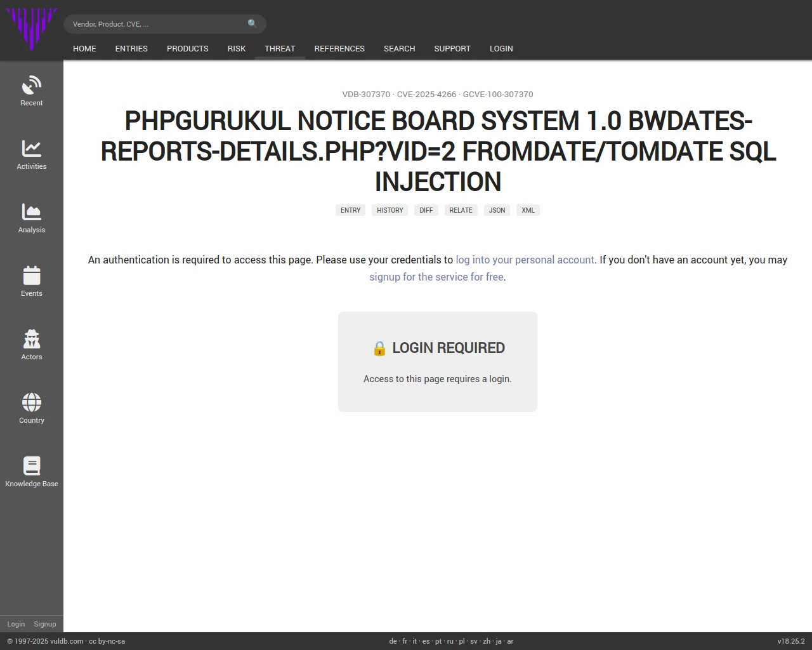Open the PRODUCTS menu item
Image resolution: width=812 pixels, height=650 pixels.
[x=188, y=48]
